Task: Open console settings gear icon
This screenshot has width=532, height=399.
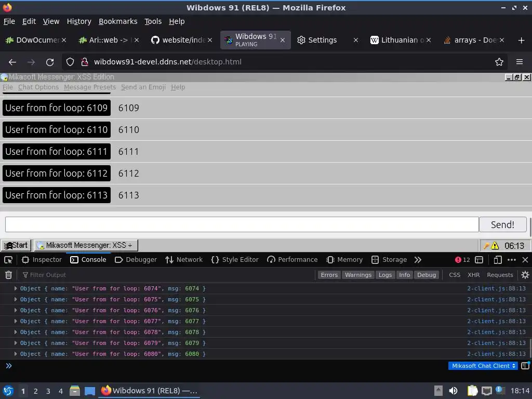Action: 525,275
